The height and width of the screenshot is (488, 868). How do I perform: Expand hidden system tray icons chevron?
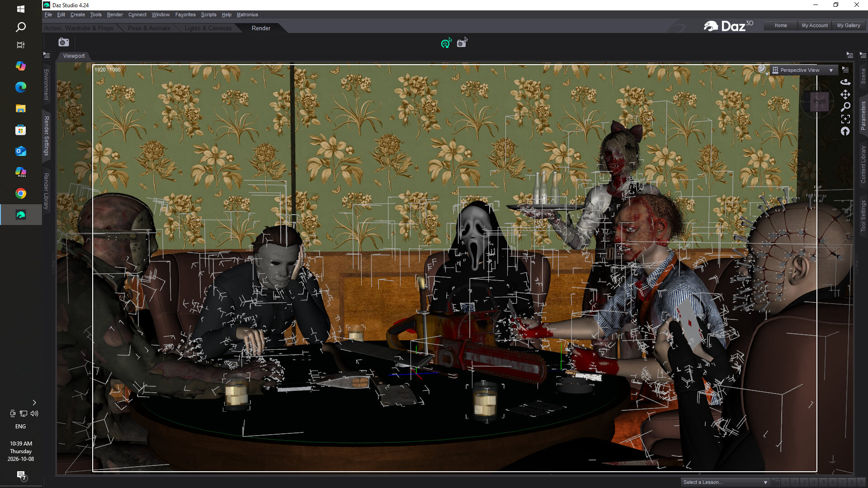(x=34, y=403)
